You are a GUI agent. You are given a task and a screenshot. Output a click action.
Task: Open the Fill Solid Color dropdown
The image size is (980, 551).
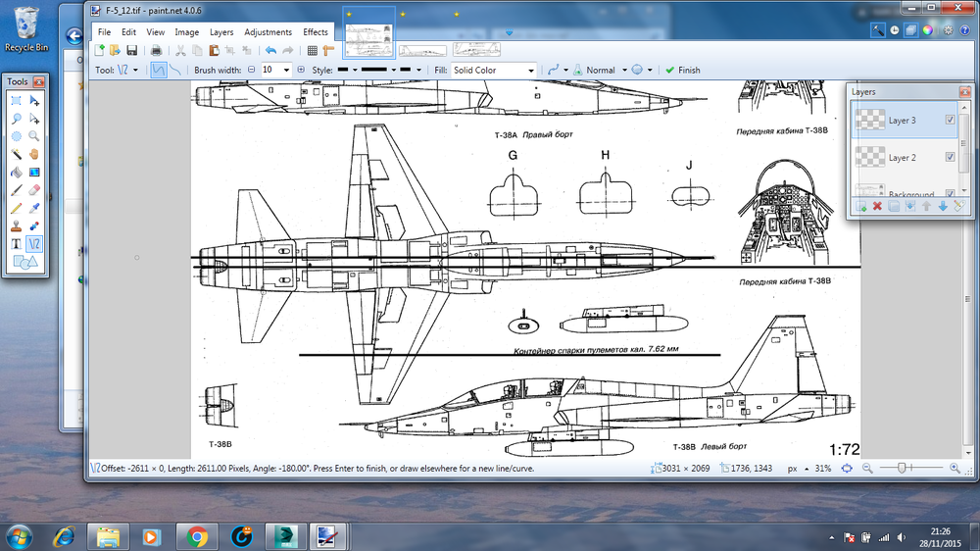[530, 71]
